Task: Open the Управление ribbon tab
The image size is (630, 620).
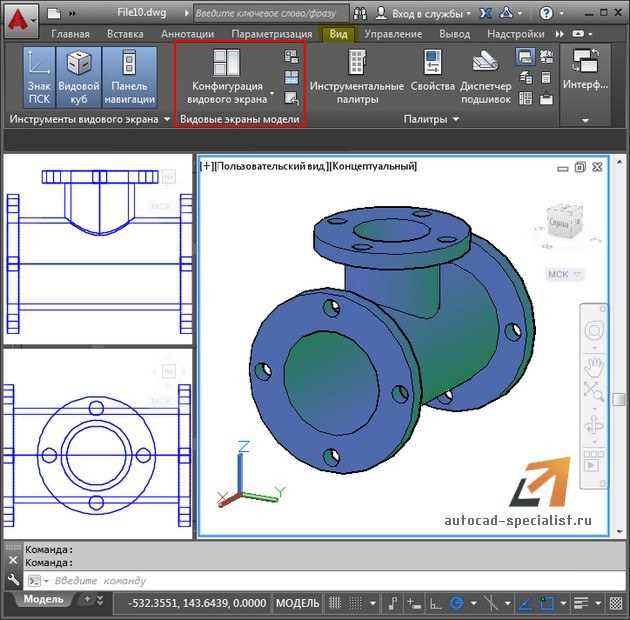Action: [393, 33]
